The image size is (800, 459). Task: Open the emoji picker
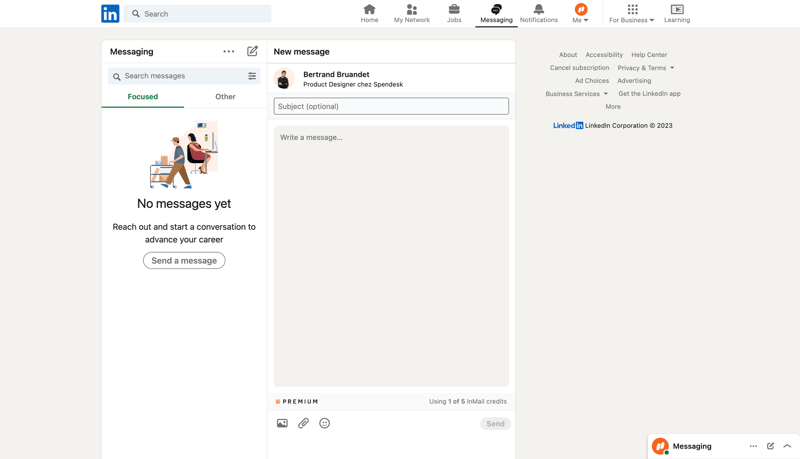click(x=324, y=423)
